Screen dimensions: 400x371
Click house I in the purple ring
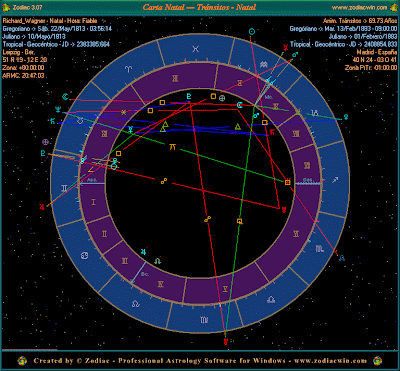94,202
